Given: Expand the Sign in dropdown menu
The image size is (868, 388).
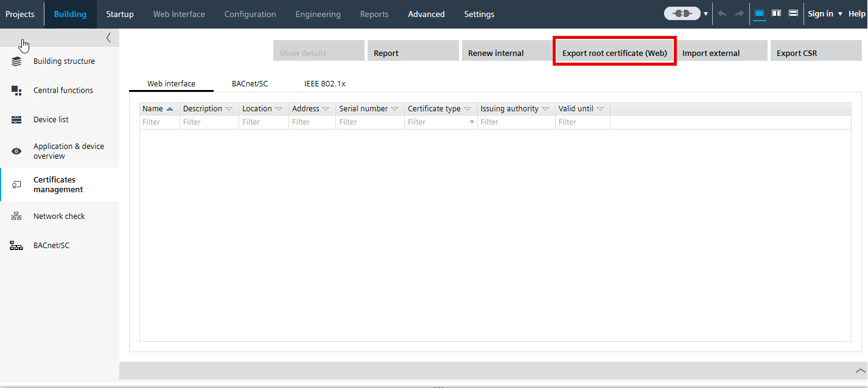Looking at the screenshot, I should (840, 14).
